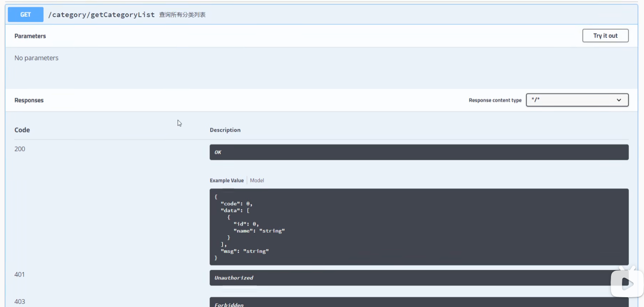Click the Response content type label
644x307 pixels.
point(495,100)
